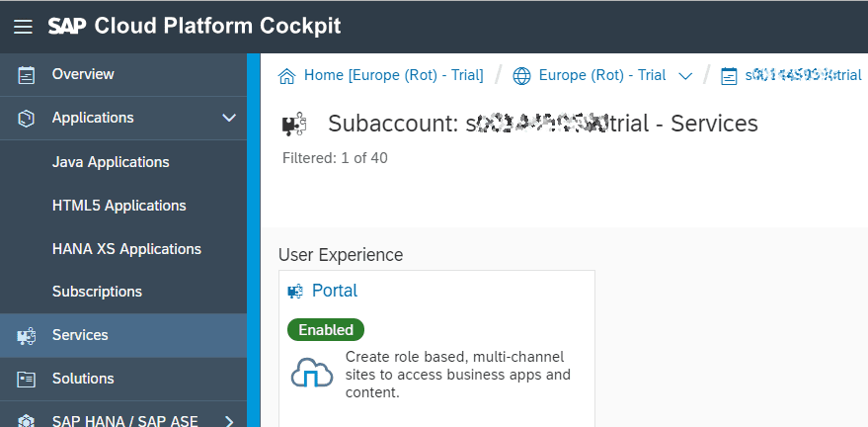
Task: Click the Services puzzle icon in sidebar
Action: coord(27,335)
